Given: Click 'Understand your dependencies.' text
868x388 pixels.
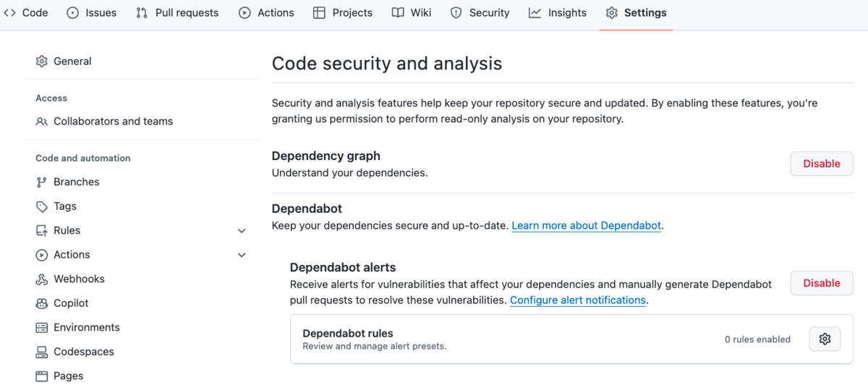Looking at the screenshot, I should pos(350,173).
